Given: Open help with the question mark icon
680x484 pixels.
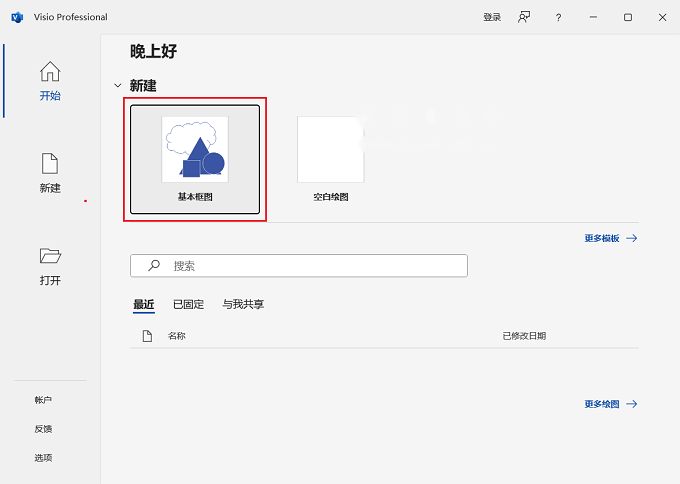Looking at the screenshot, I should click(558, 17).
